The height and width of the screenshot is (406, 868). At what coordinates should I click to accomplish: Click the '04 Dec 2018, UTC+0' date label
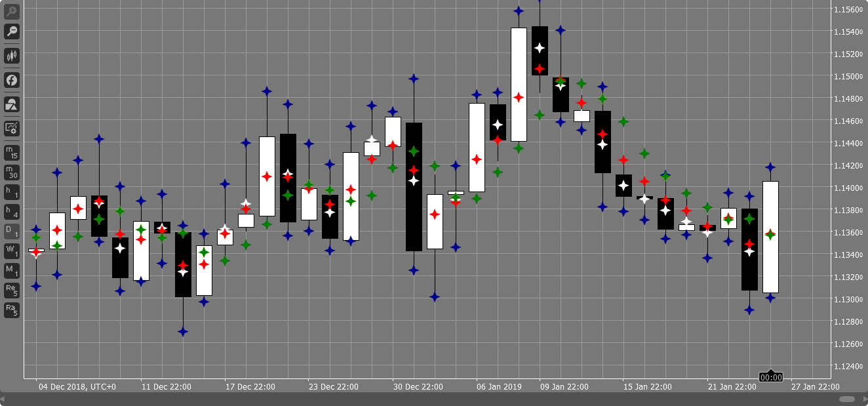[77, 387]
